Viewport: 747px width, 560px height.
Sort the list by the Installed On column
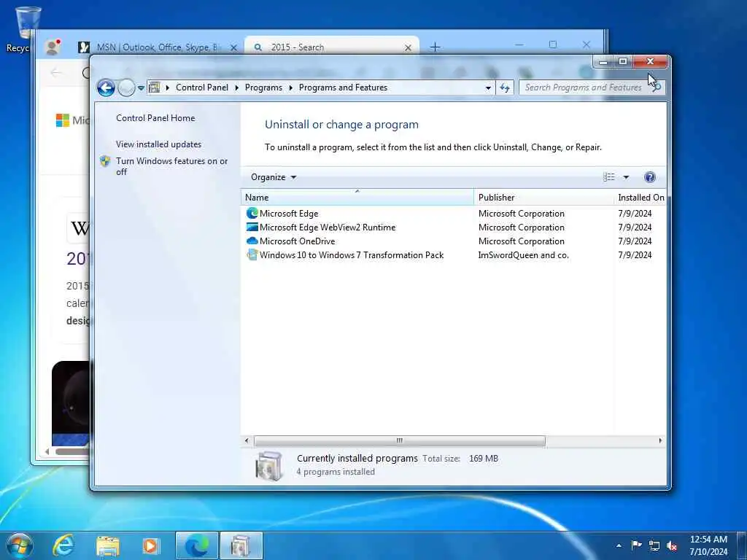coord(640,197)
